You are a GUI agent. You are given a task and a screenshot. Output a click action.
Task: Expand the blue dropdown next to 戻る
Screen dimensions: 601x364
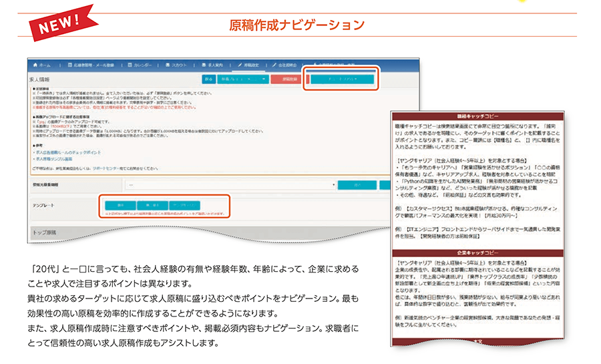[x=242, y=79]
